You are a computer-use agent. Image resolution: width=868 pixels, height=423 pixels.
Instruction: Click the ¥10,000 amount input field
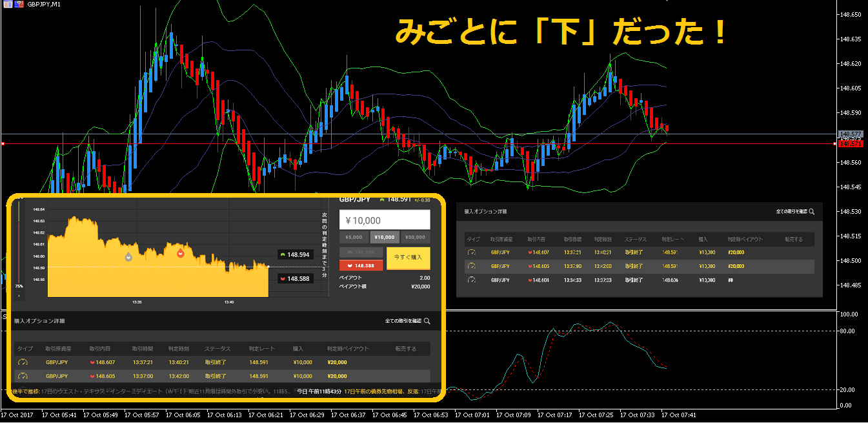pyautogui.click(x=384, y=220)
